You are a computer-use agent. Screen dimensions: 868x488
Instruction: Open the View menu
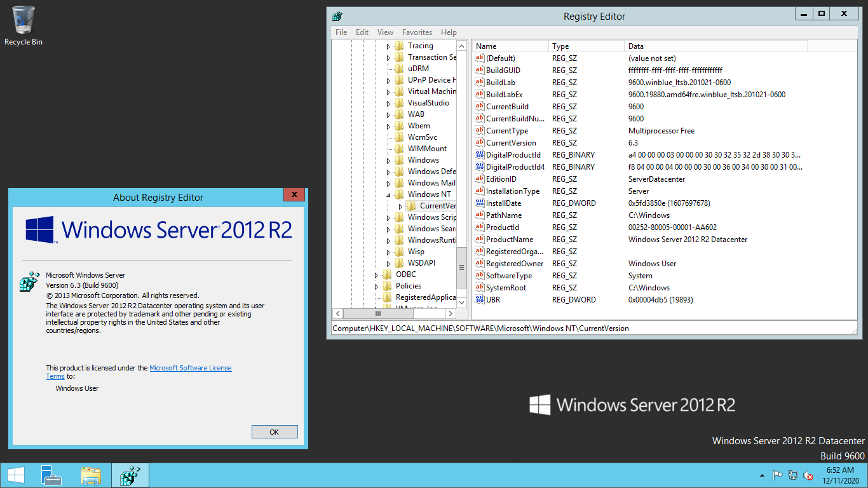[x=385, y=32]
